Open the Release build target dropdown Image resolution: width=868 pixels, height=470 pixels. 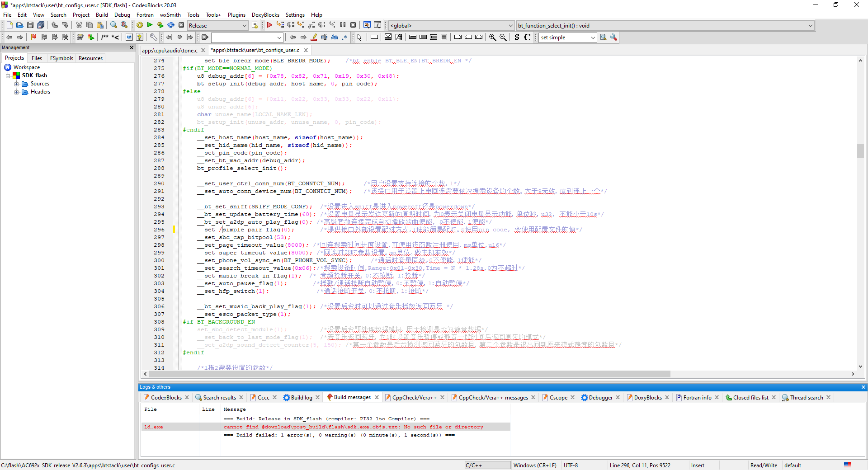coord(244,26)
